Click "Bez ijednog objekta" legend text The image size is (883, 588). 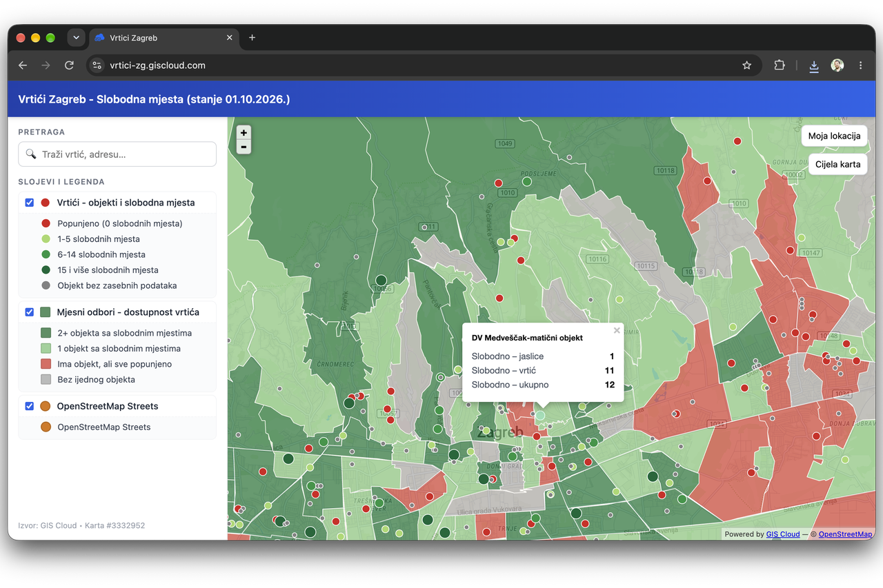(x=97, y=380)
